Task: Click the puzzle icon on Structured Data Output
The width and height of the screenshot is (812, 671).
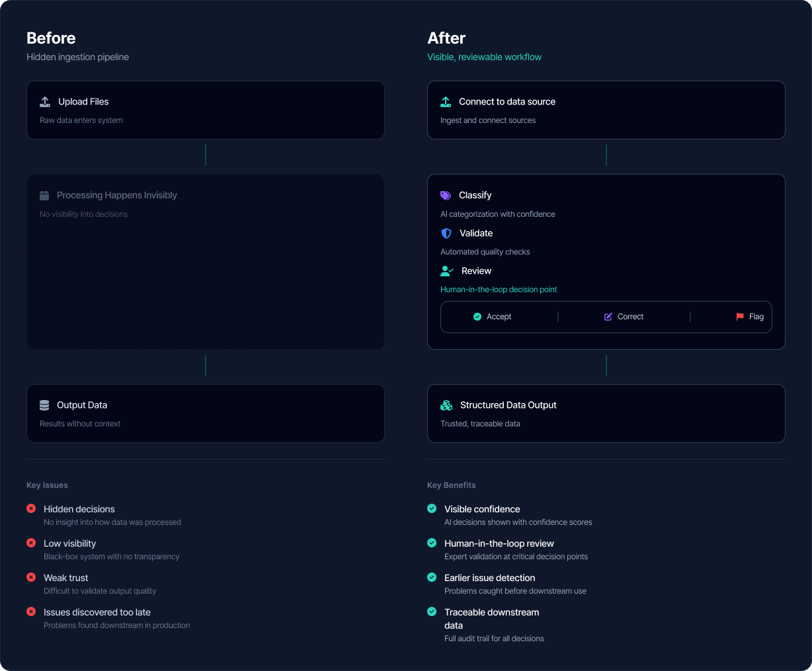Action: 446,404
